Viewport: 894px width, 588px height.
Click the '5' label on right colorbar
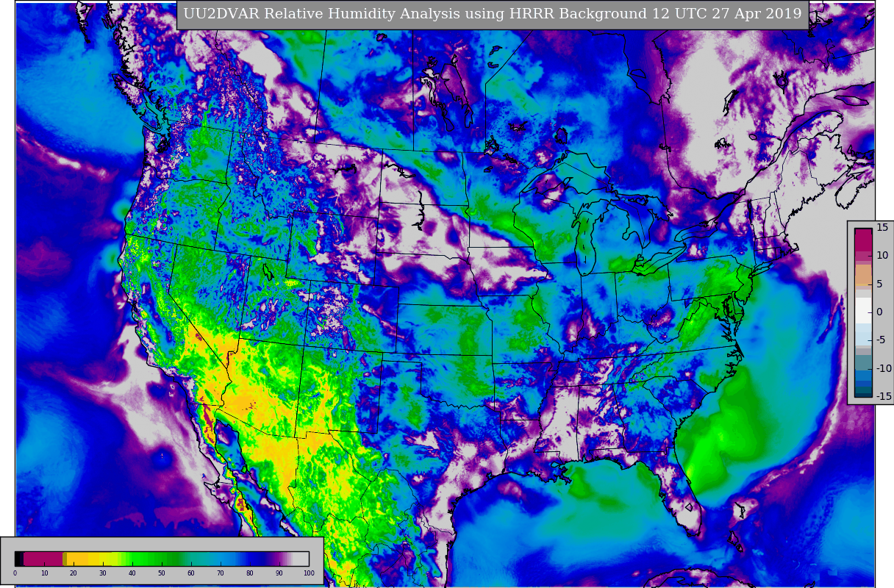879,284
